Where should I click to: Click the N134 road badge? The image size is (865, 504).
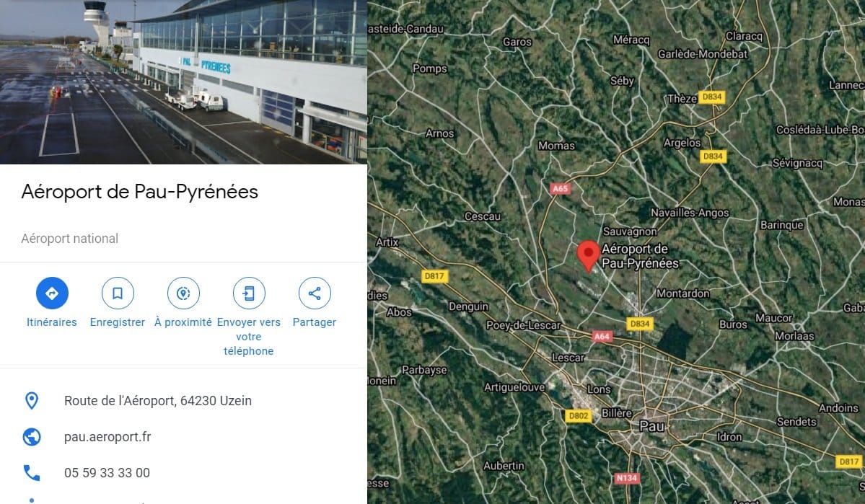[627, 477]
